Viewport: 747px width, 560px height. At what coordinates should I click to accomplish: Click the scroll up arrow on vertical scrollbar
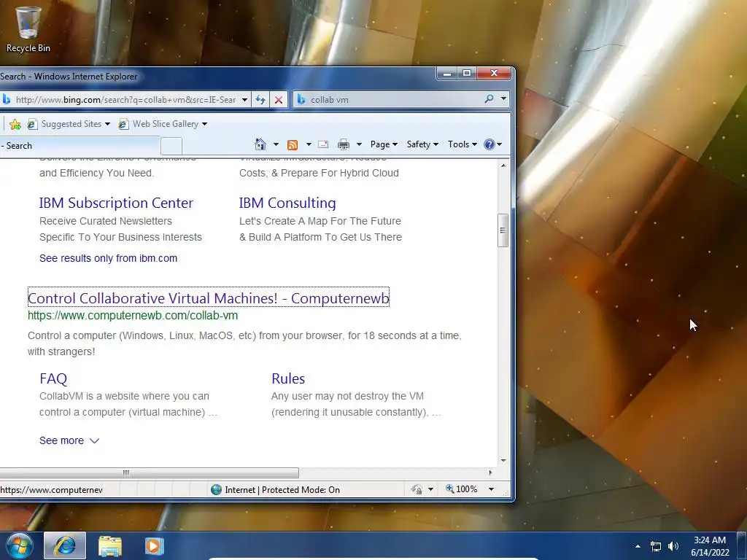coord(503,166)
